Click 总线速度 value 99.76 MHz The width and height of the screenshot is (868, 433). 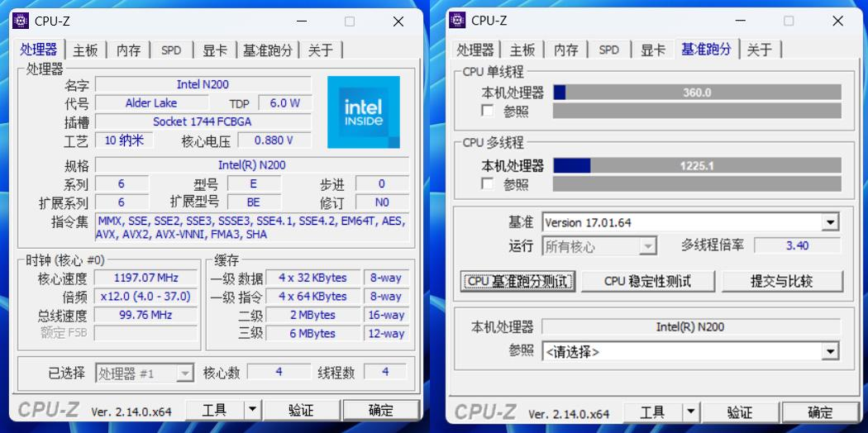(x=145, y=315)
